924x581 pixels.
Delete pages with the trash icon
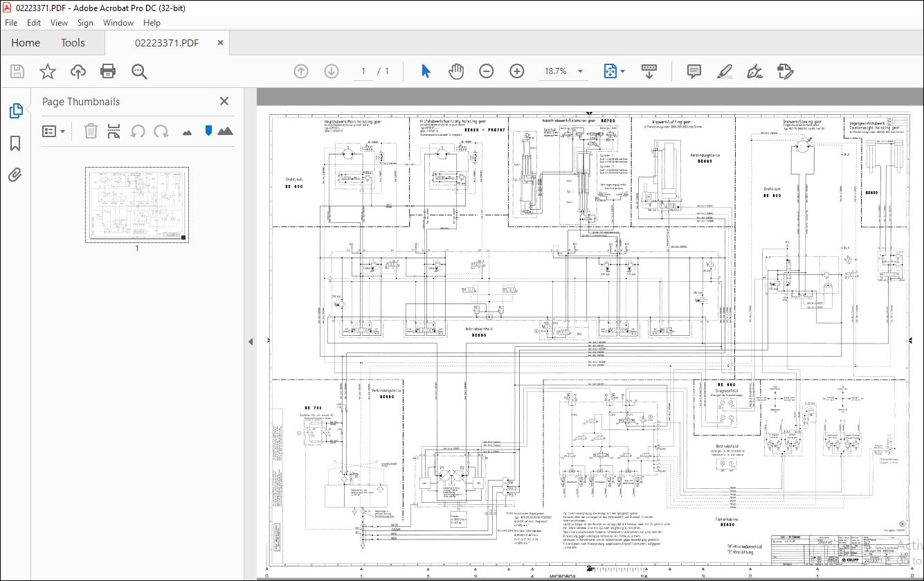coord(91,131)
